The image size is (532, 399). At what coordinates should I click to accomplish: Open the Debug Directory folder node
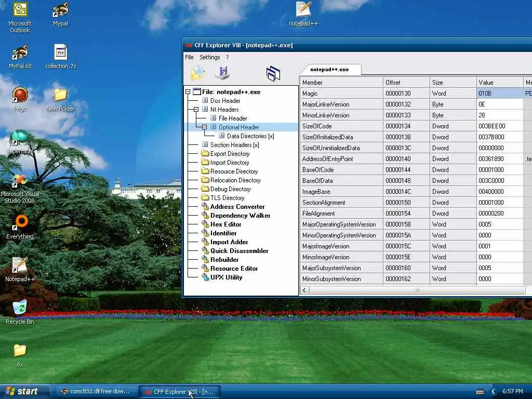pyautogui.click(x=230, y=189)
